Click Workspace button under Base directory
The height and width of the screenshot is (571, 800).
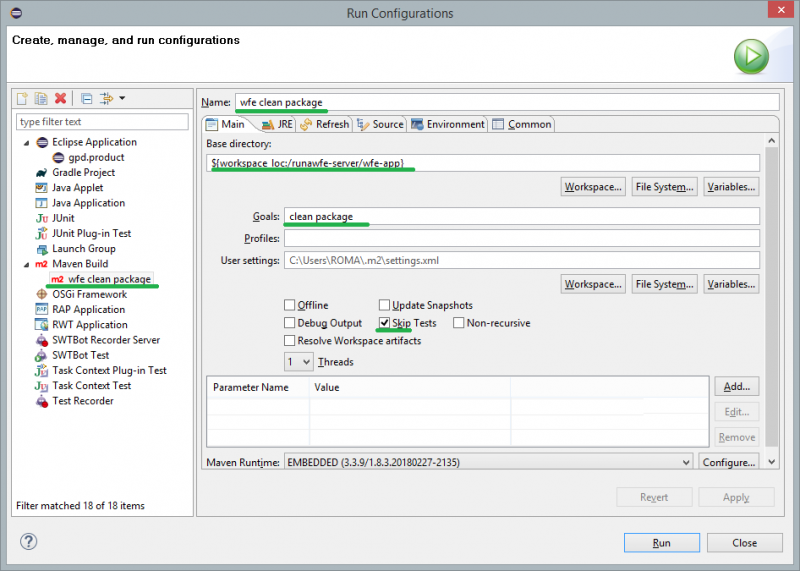(593, 187)
